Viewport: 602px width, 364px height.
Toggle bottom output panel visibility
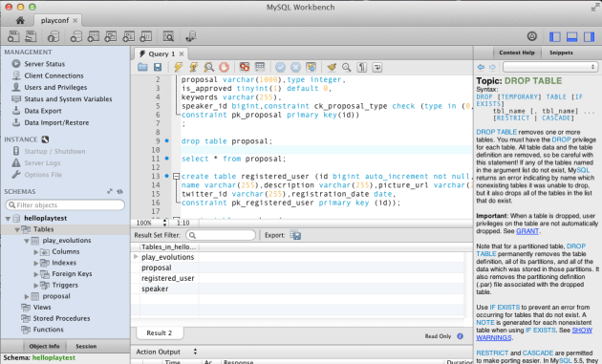pyautogui.click(x=572, y=36)
